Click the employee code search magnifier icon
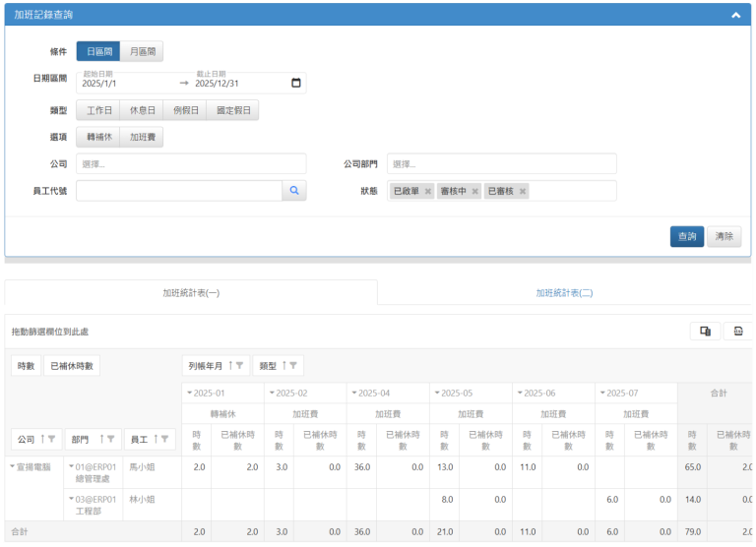The height and width of the screenshot is (547, 756). [x=293, y=191]
